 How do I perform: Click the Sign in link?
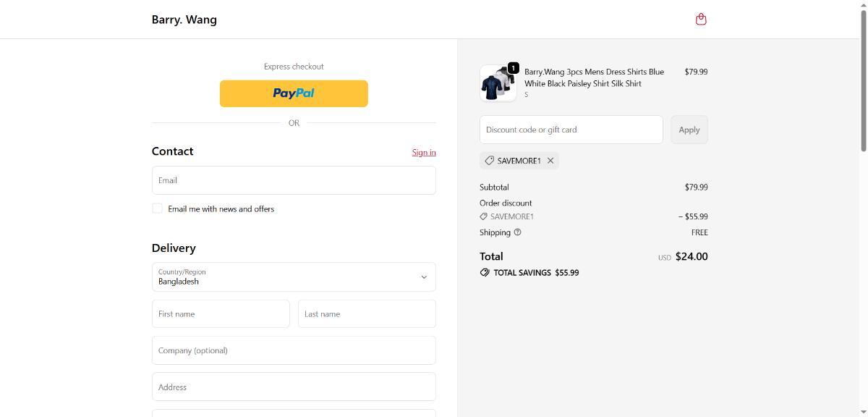point(424,152)
